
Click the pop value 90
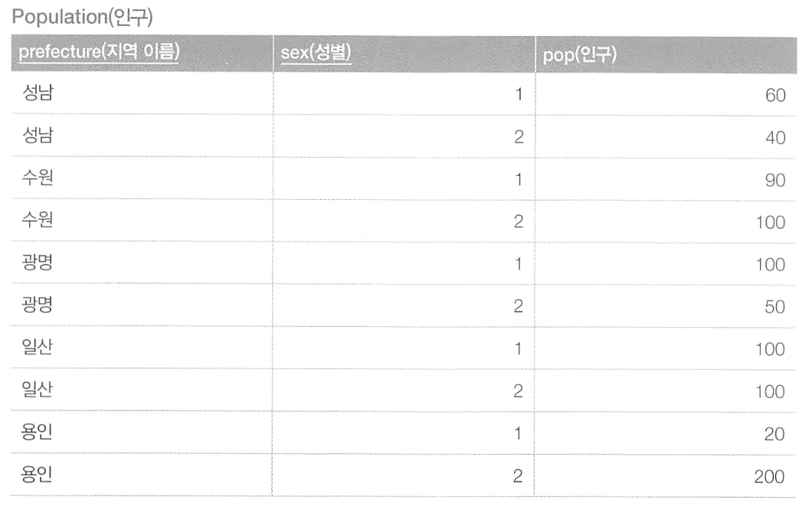point(775,180)
